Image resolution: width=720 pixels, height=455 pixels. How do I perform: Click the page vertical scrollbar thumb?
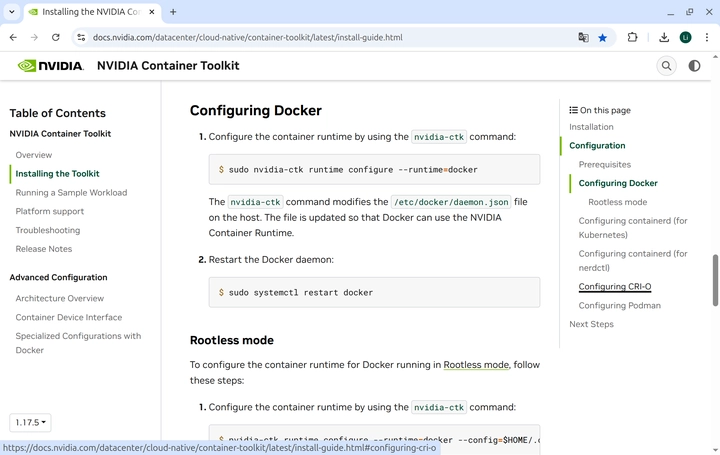click(x=715, y=280)
